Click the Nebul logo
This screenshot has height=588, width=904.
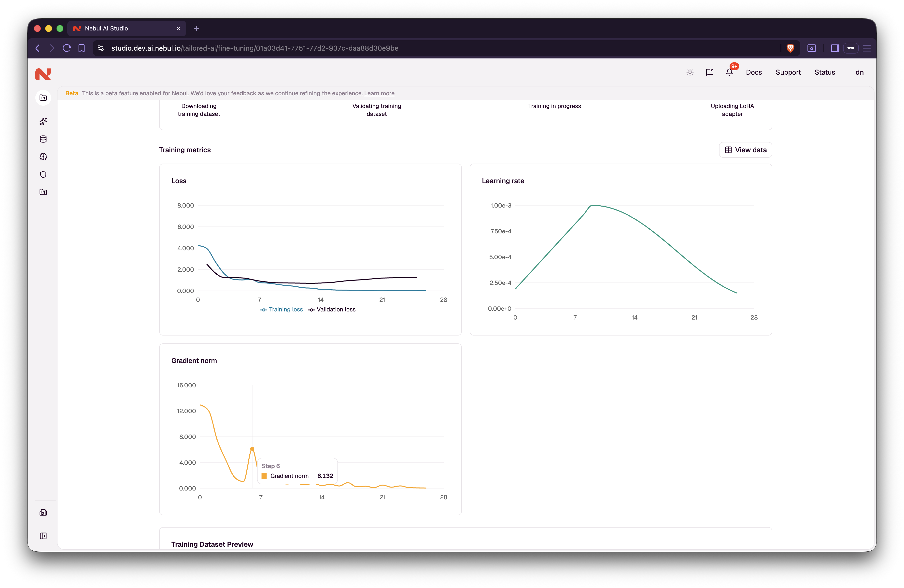click(43, 74)
